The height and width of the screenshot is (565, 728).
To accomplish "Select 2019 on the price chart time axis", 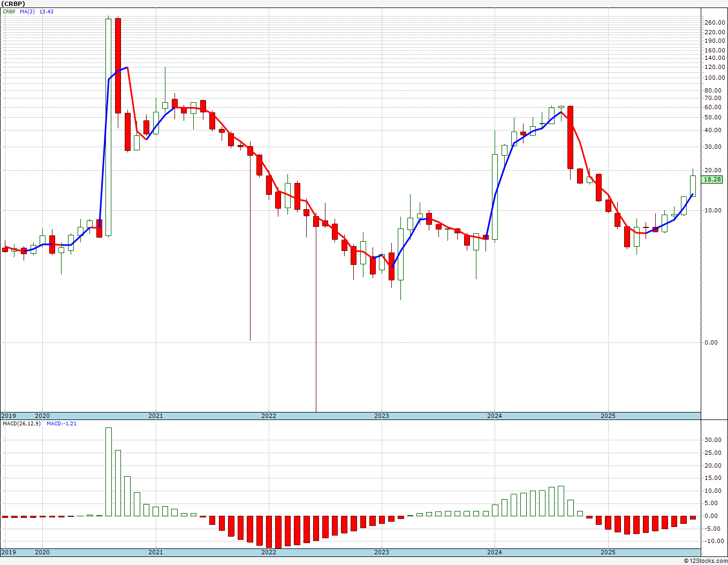I will coord(8,416).
